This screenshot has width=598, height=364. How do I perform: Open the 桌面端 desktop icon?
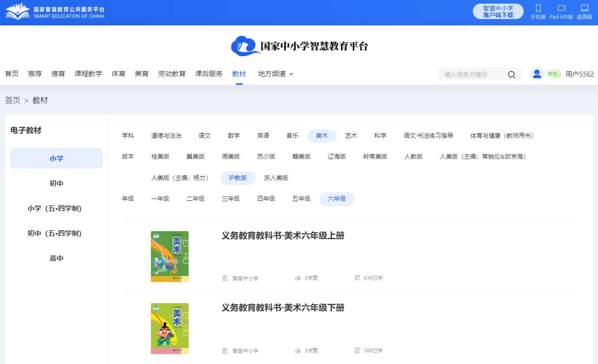[x=584, y=8]
